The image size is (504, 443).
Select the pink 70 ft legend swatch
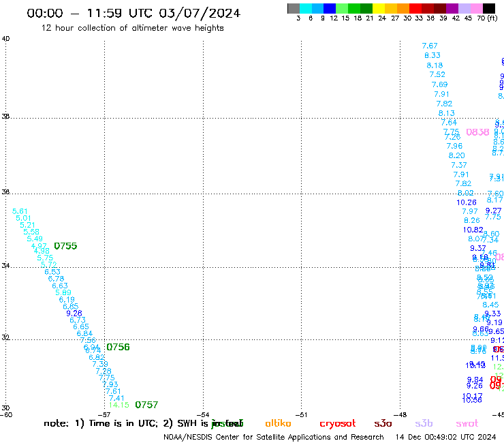(x=476, y=8)
